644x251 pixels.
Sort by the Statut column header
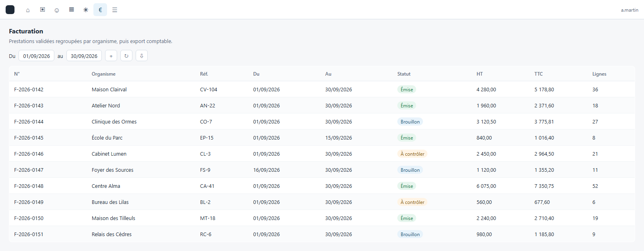[404, 74]
